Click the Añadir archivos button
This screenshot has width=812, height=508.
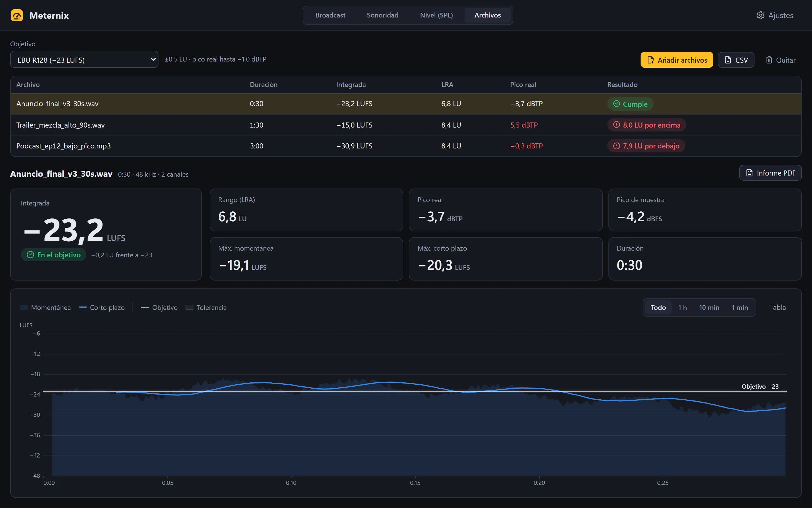[x=676, y=60]
